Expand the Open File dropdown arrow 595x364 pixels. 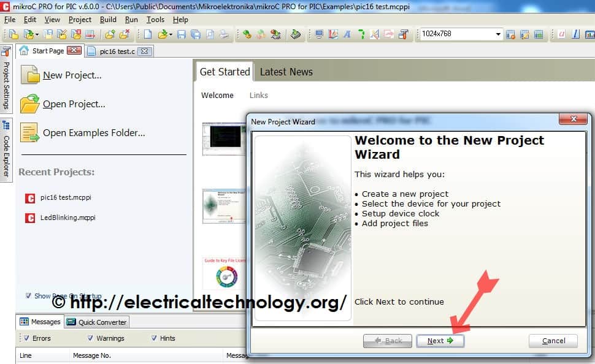[x=171, y=35]
